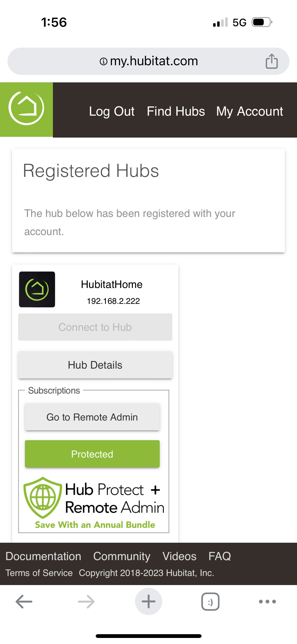Open Find Hubs in the header
297x644 pixels.
176,111
